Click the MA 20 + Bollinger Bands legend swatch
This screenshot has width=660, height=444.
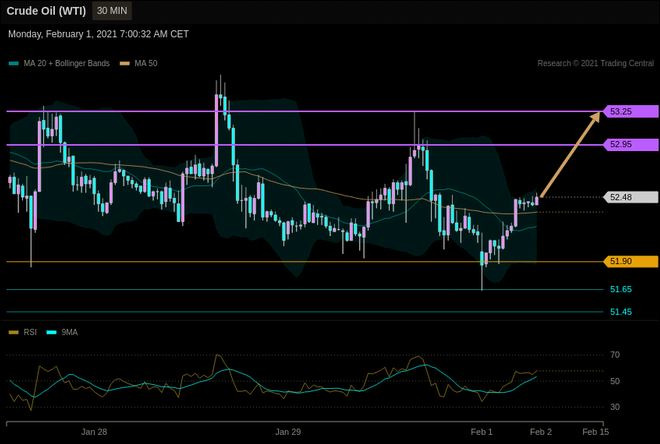coord(13,64)
